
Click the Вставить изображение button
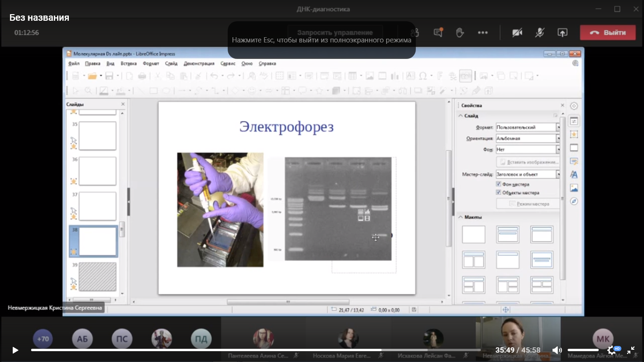point(528,162)
